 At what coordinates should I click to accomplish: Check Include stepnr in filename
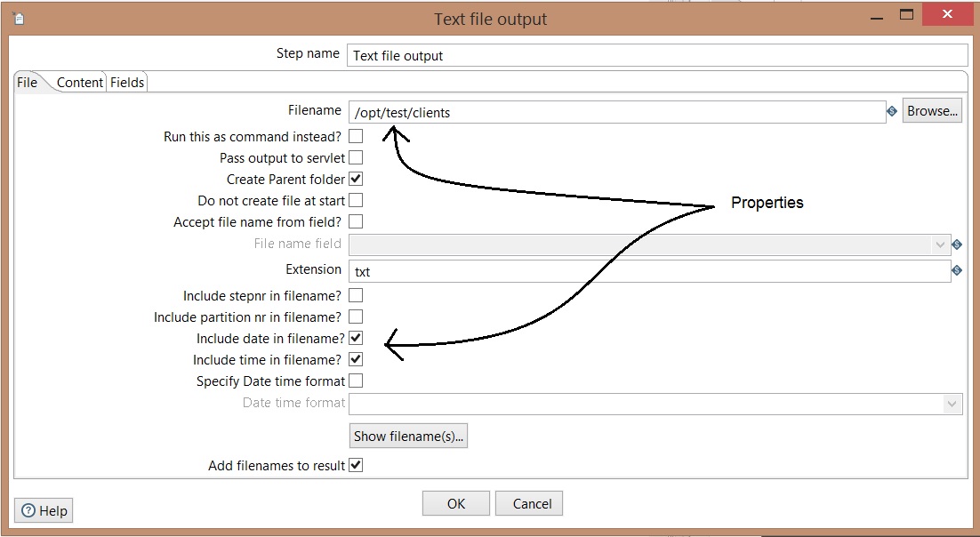coord(356,296)
